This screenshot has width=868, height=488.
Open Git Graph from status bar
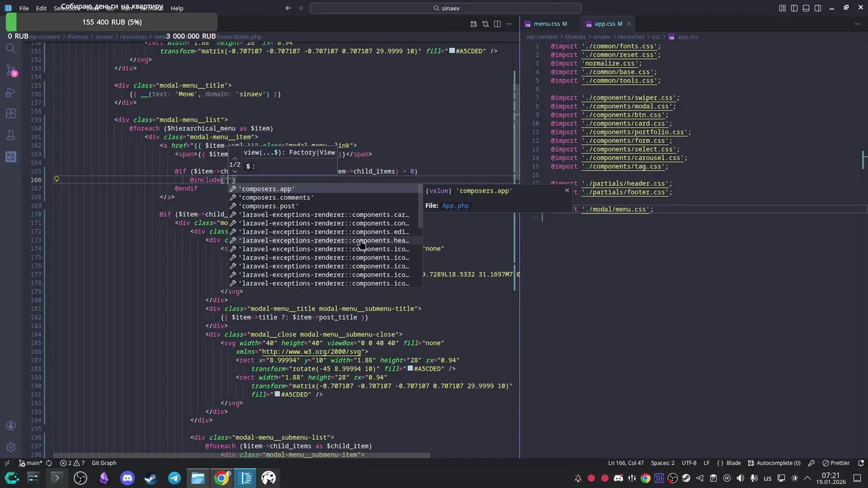coord(104,463)
